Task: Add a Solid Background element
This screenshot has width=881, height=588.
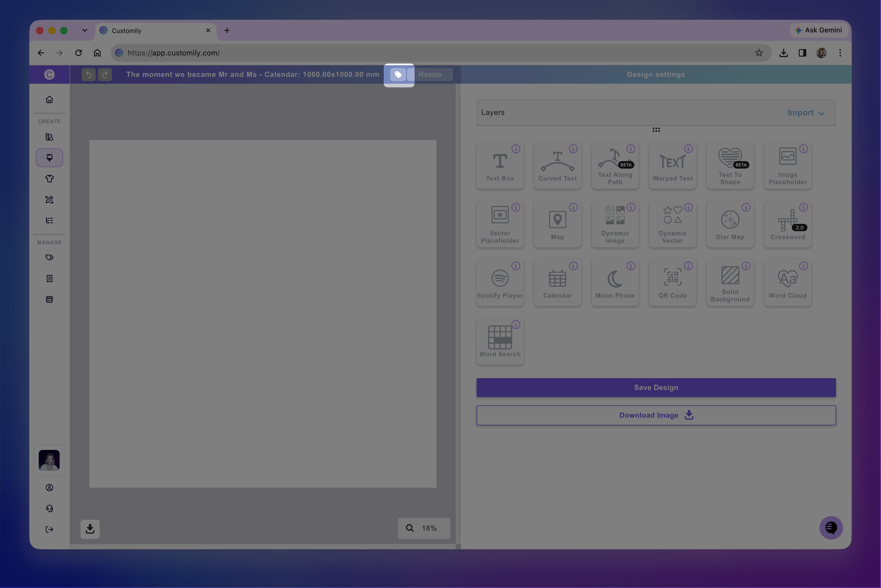Action: (730, 282)
